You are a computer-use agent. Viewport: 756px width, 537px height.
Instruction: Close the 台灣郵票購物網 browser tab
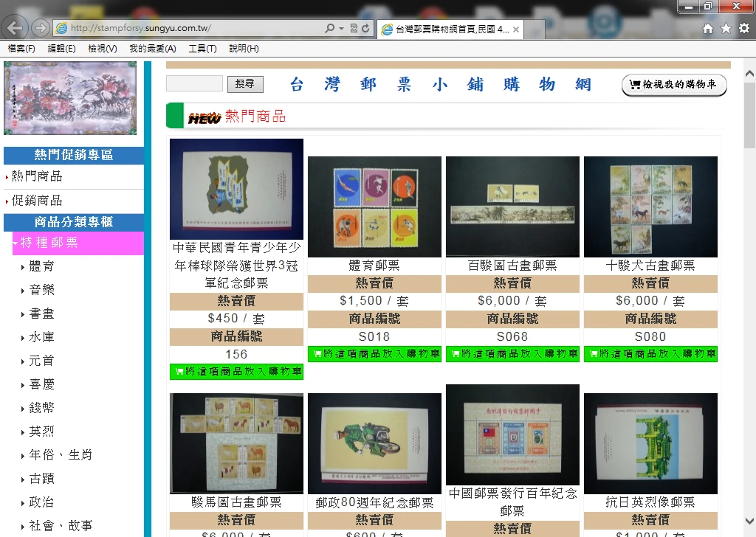pyautogui.click(x=516, y=30)
